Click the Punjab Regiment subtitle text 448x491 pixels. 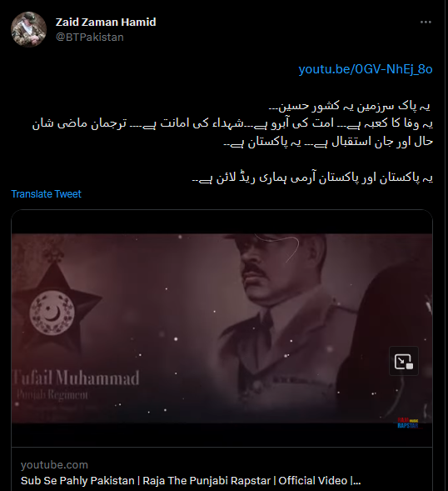[x=52, y=394]
